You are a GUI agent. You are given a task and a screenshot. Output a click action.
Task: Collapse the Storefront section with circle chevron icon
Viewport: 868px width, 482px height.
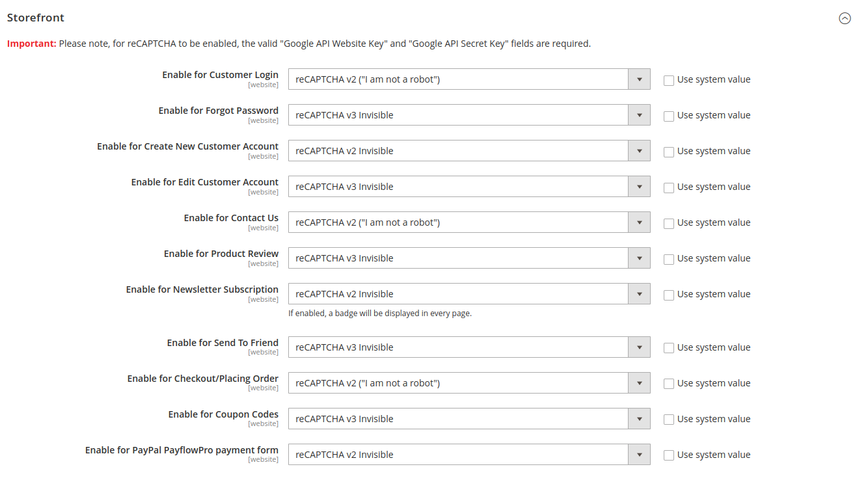pos(845,18)
